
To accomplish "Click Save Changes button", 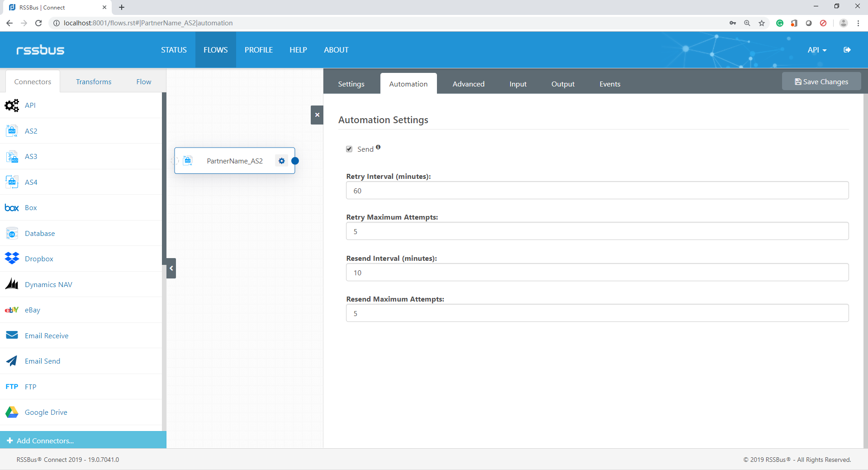I will coord(821,82).
